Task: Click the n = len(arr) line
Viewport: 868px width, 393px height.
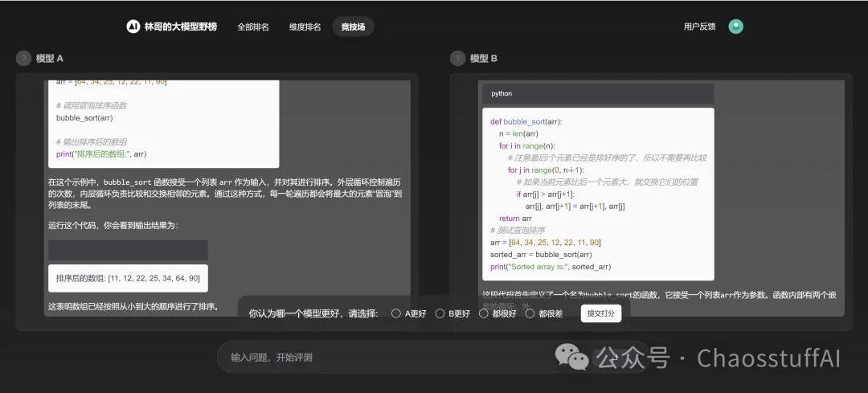Action: coord(518,133)
